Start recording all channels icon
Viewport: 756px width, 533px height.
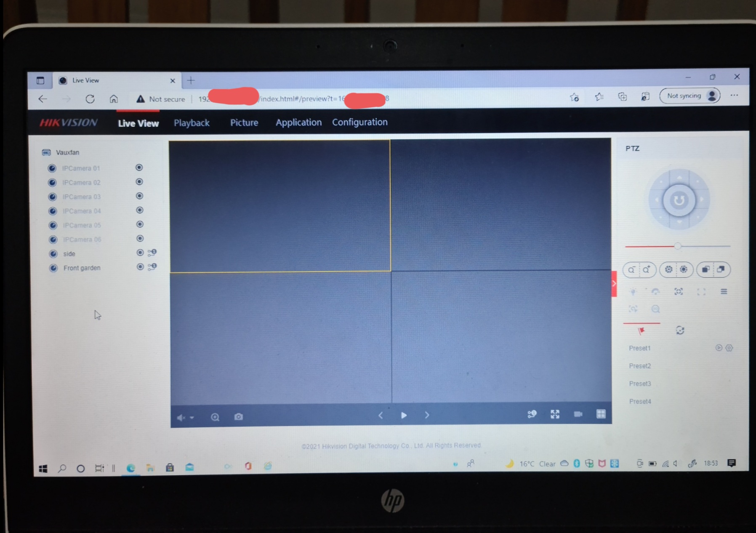(x=578, y=414)
